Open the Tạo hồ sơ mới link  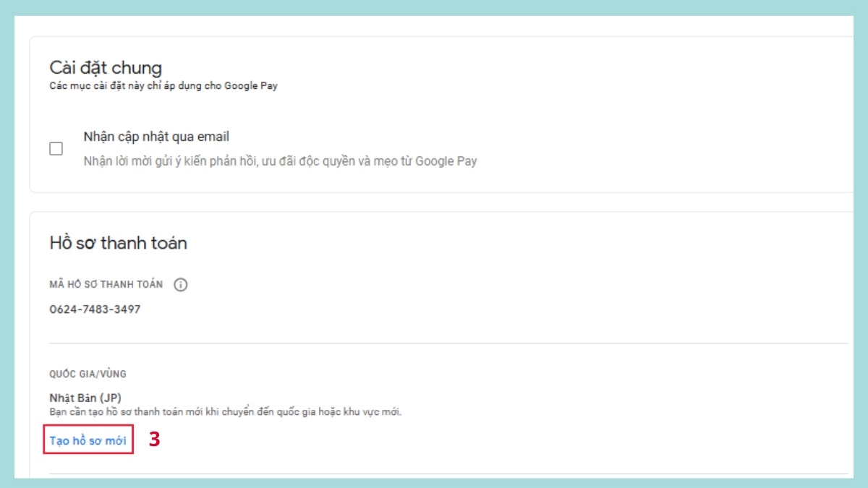pos(88,440)
